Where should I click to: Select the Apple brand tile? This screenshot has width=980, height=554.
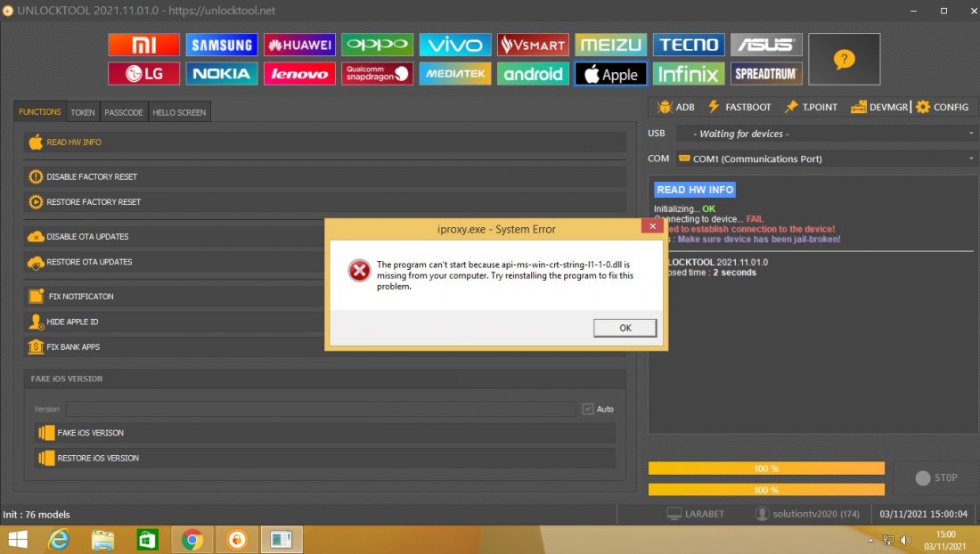point(610,74)
